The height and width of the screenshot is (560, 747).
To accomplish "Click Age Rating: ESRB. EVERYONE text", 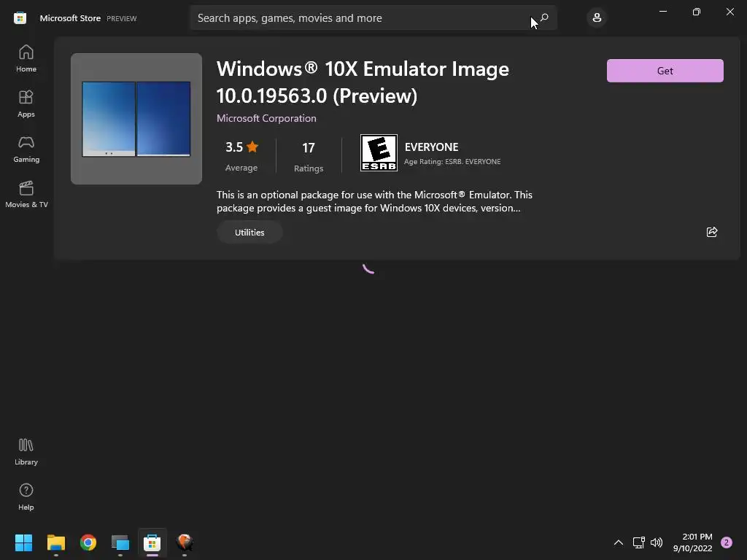I will (x=452, y=161).
